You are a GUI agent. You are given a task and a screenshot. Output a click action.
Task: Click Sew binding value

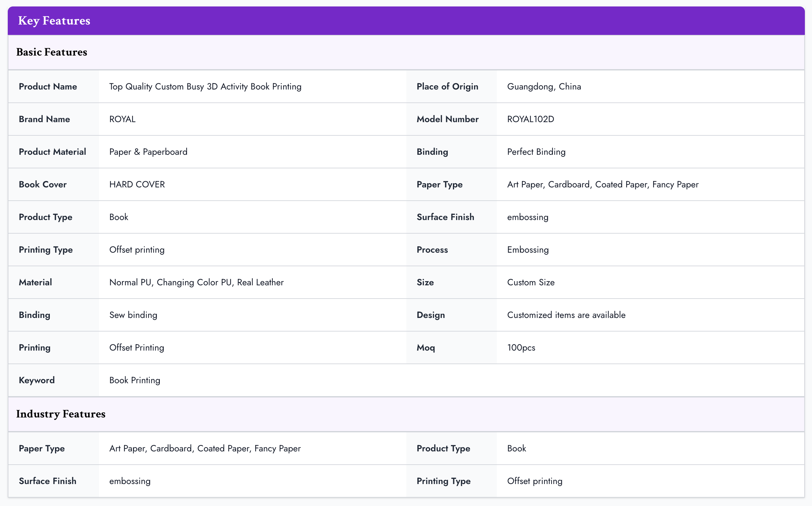[133, 315]
